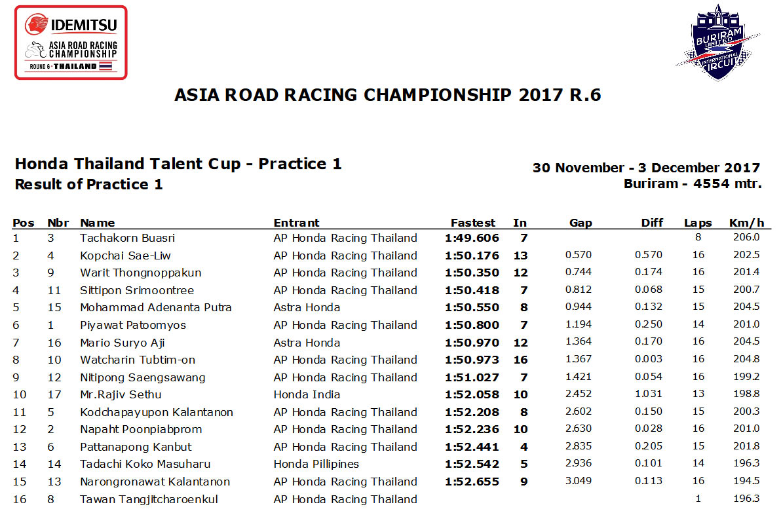The image size is (781, 532).
Task: Click the Thailand flag in the Idemitsu logo
Action: pos(105,66)
